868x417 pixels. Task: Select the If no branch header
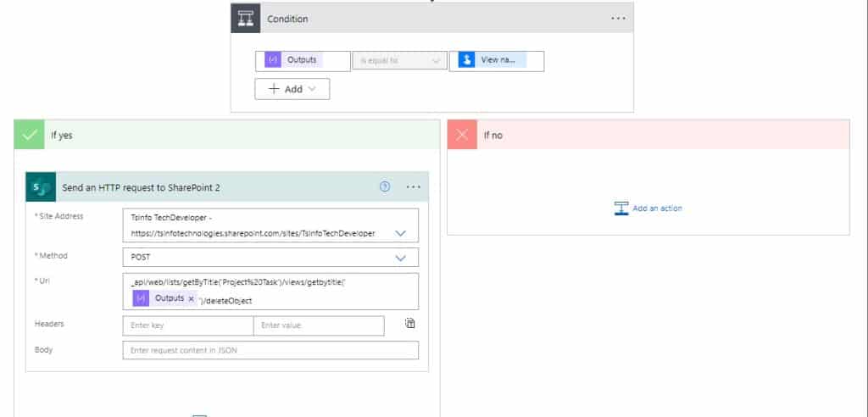pos(648,135)
